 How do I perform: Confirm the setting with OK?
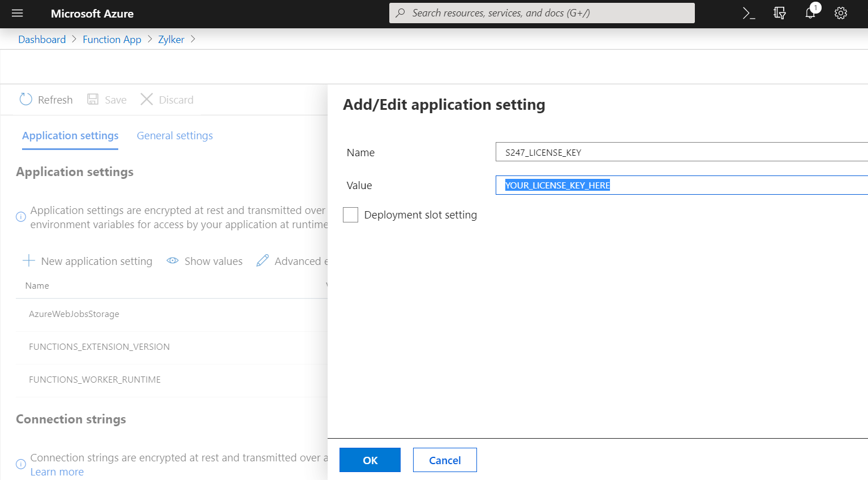[369, 460]
